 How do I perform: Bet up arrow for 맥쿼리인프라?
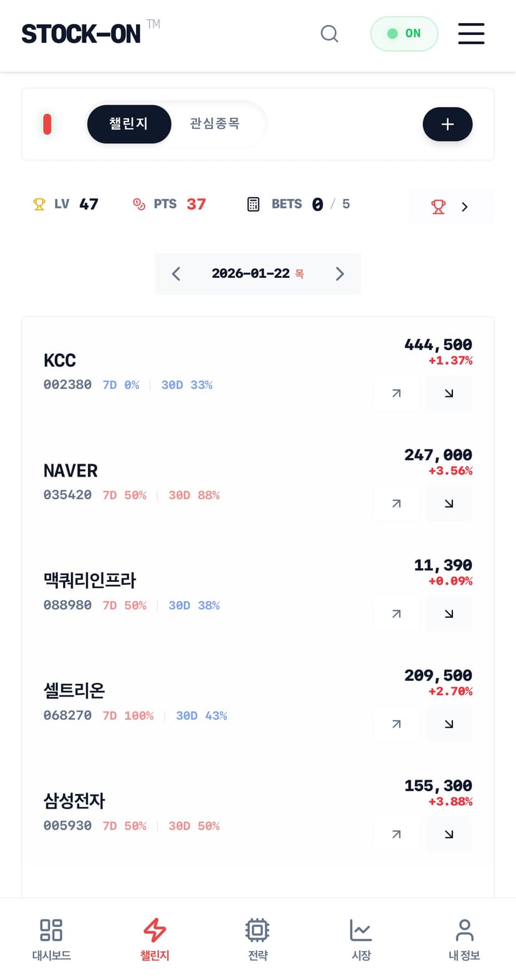[396, 614]
